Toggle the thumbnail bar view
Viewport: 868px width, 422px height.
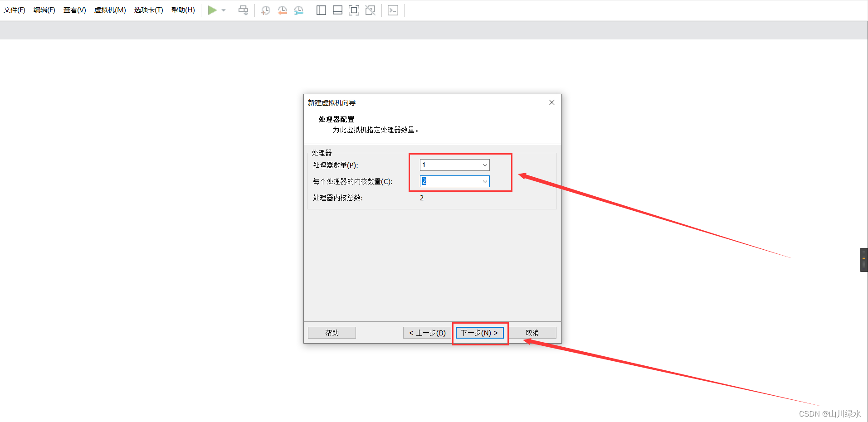[337, 10]
